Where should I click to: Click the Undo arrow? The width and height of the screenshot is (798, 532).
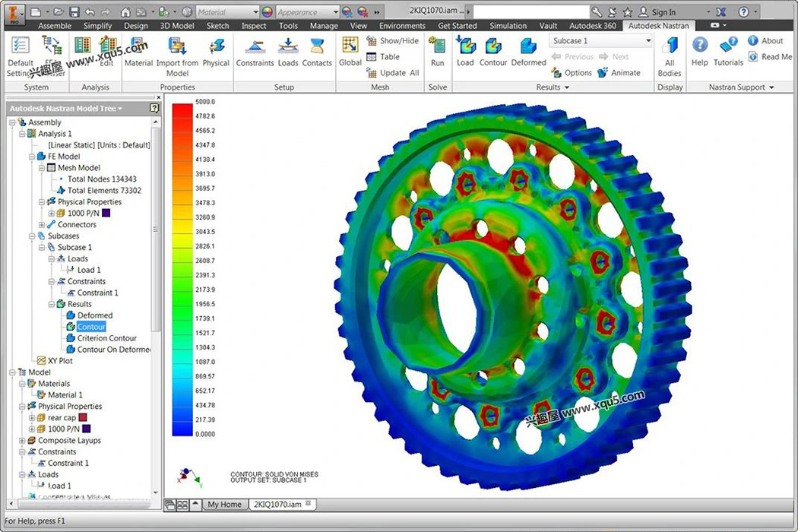90,11
